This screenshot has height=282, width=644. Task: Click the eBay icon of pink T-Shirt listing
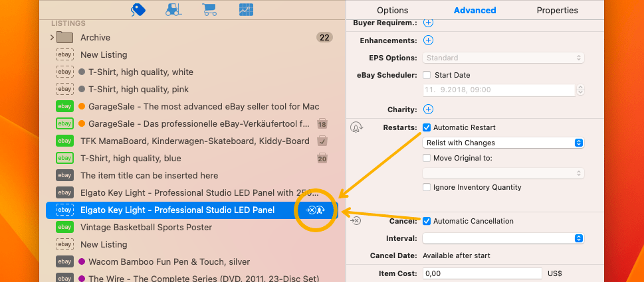pos(64,89)
